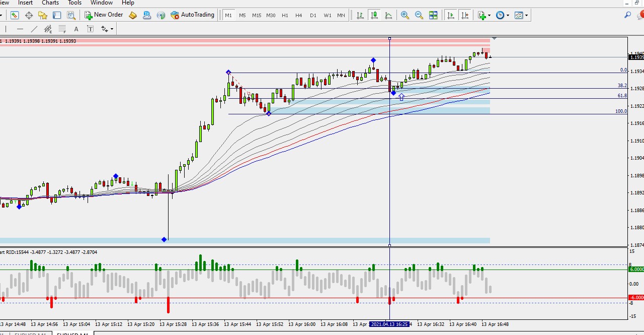Tile the chart windows

pyautogui.click(x=433, y=15)
